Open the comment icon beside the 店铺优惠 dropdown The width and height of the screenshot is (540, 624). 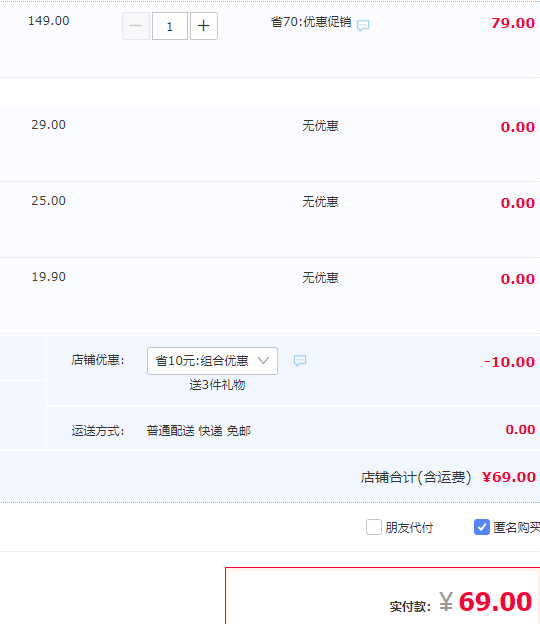[300, 361]
